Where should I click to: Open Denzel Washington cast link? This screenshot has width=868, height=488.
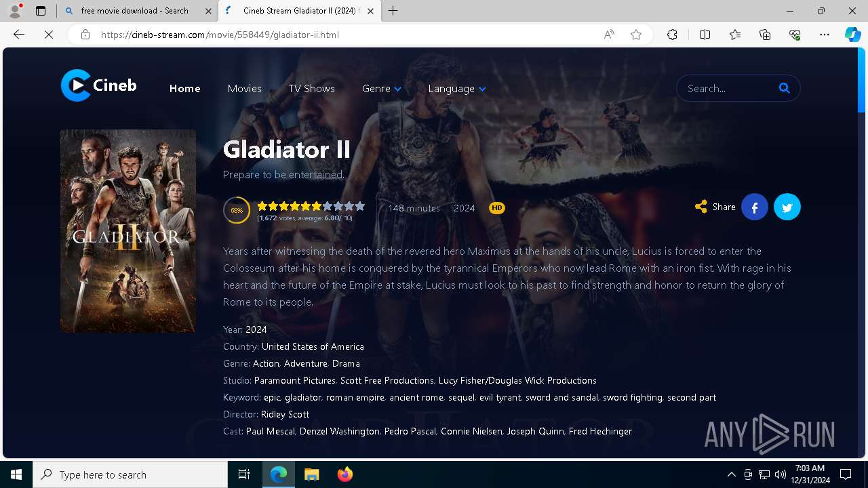click(x=339, y=431)
